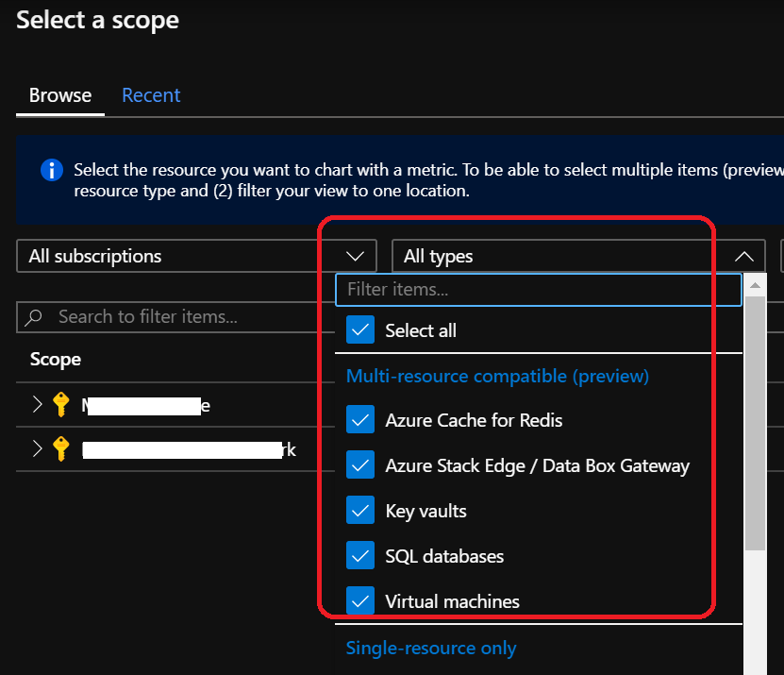Toggle the Key vaults checkbox

point(360,511)
